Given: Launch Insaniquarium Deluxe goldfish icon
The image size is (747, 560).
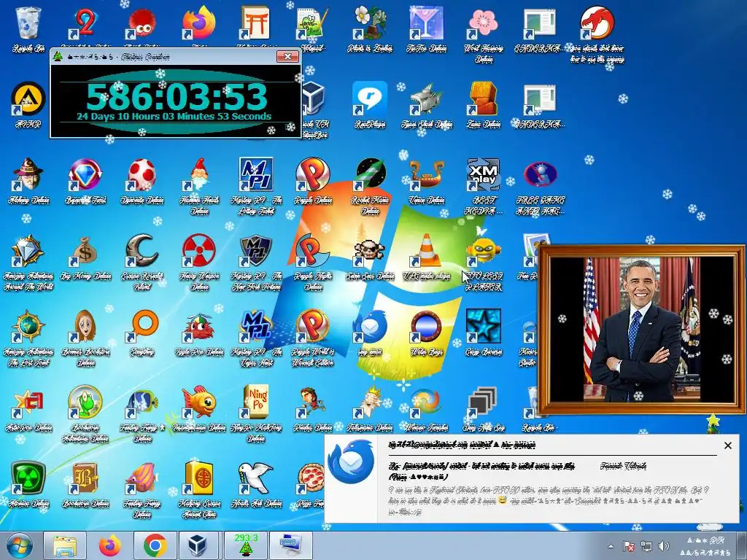Looking at the screenshot, I should (x=198, y=402).
